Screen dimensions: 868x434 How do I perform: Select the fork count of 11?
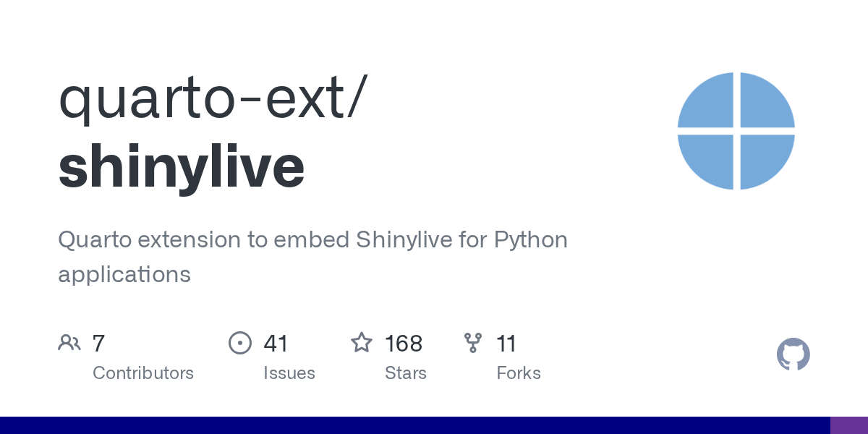point(506,344)
